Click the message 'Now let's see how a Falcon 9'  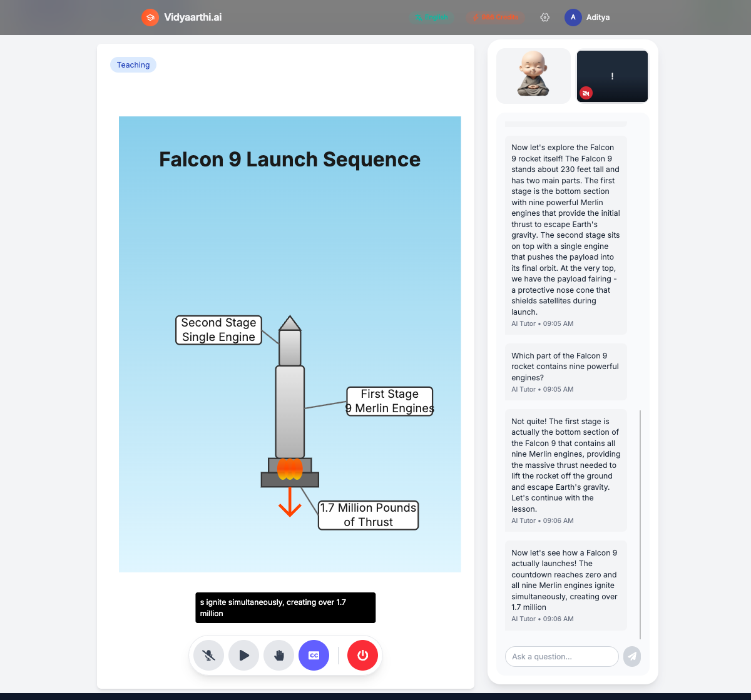[566, 585]
